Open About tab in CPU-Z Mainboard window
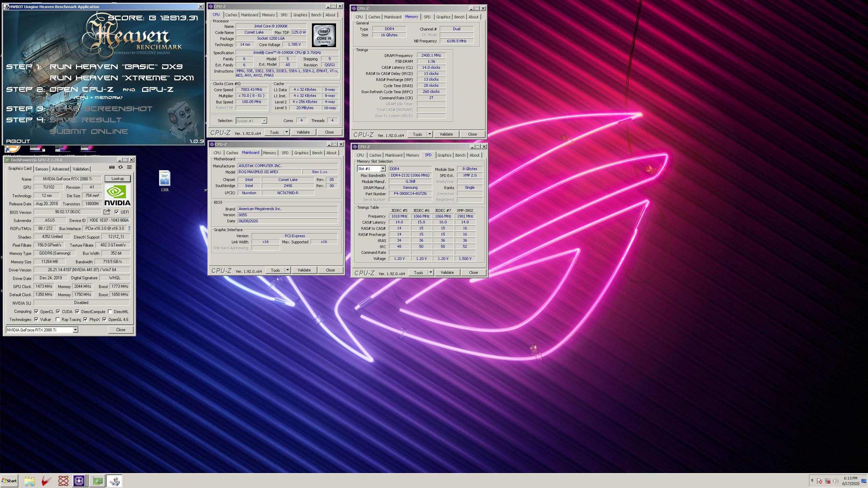 (x=331, y=153)
